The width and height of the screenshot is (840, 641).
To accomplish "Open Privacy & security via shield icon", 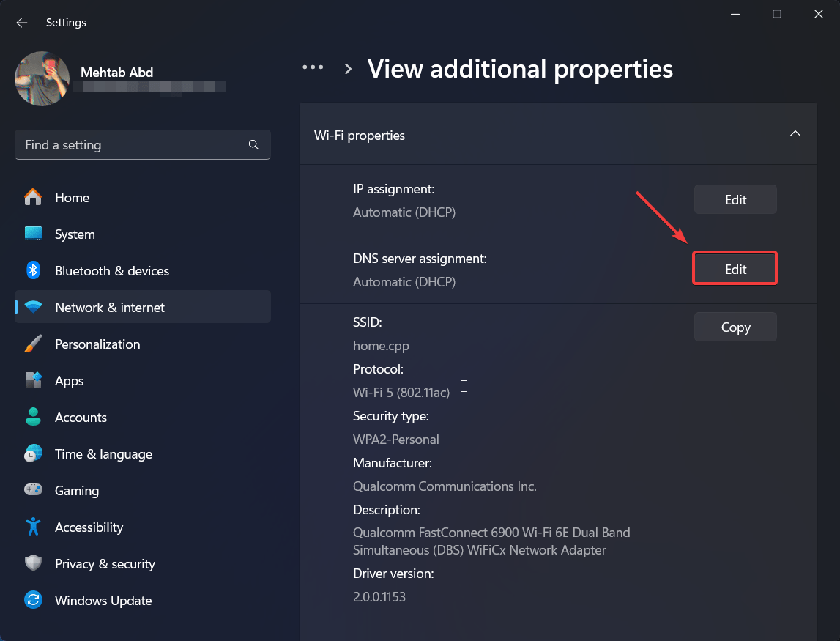I will click(x=33, y=563).
